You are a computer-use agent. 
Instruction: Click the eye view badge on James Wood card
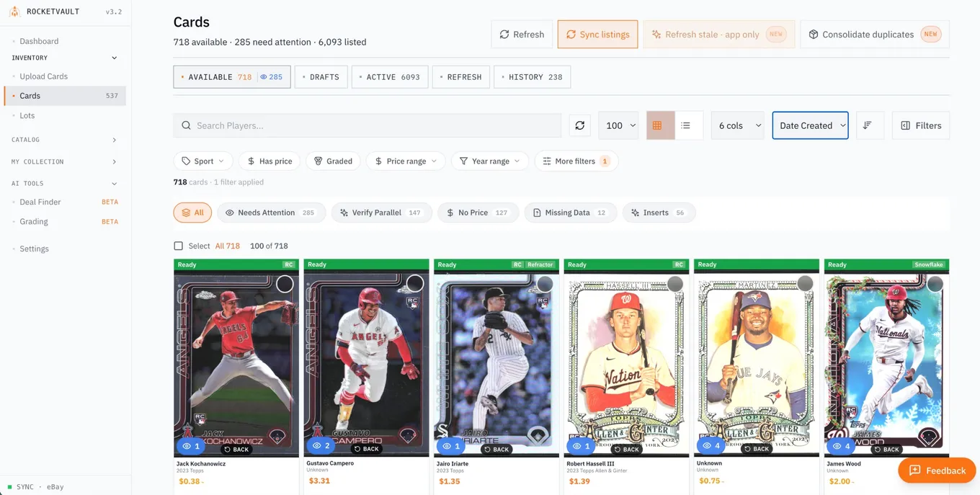[841, 447]
